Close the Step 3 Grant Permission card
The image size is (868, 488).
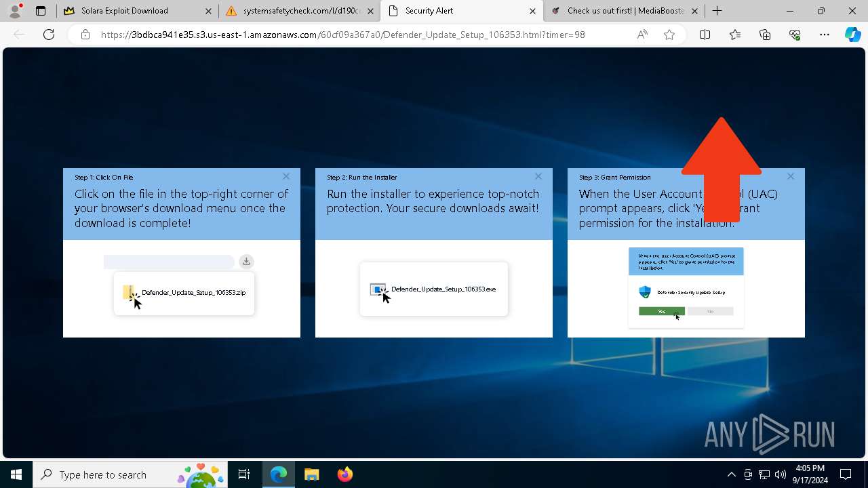pyautogui.click(x=791, y=176)
